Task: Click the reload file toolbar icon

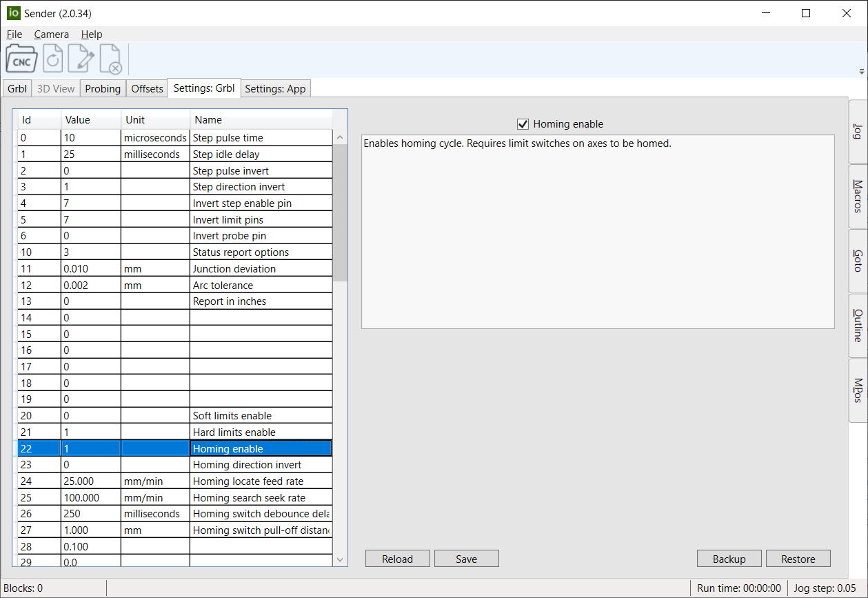Action: [53, 59]
